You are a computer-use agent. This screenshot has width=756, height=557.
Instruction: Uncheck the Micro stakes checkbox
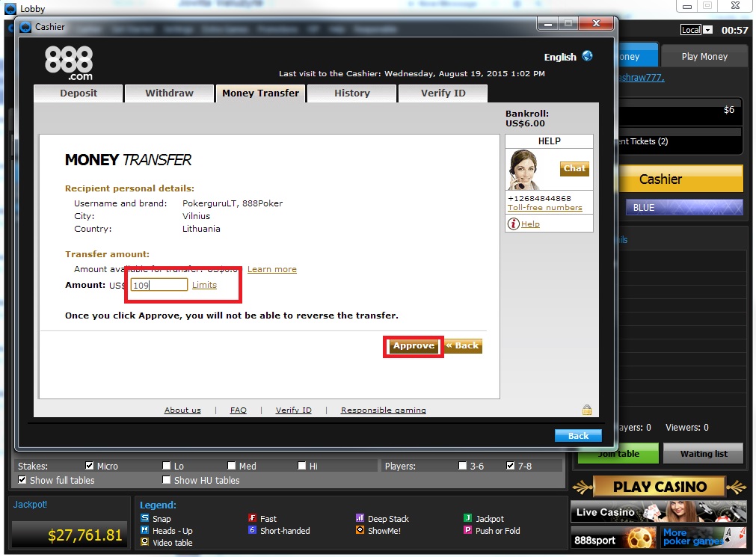pos(89,465)
